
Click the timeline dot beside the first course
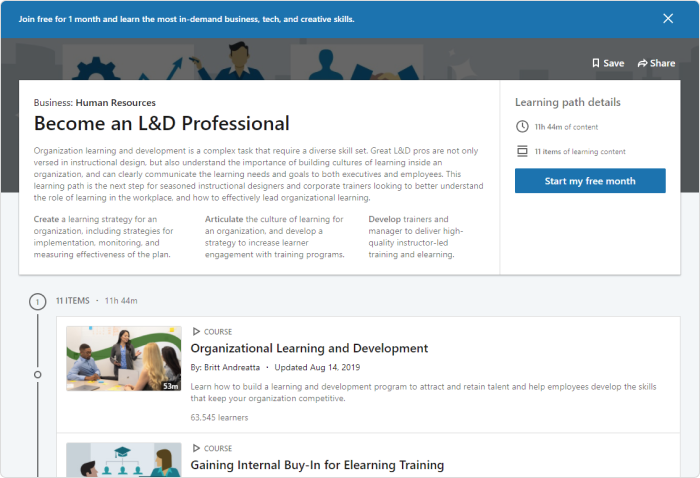[x=38, y=374]
